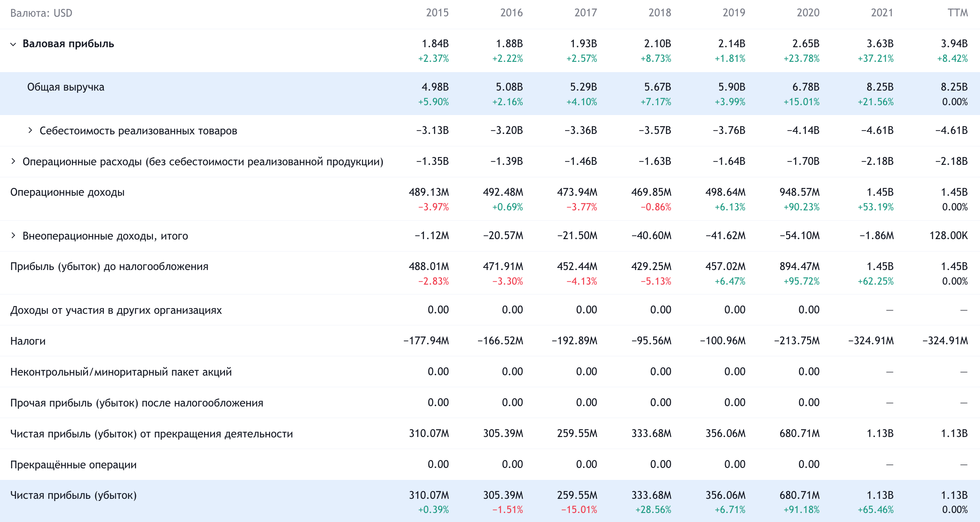Collapse the Валовая прибыль row chevron
This screenshot has height=522, width=980.
coord(13,44)
